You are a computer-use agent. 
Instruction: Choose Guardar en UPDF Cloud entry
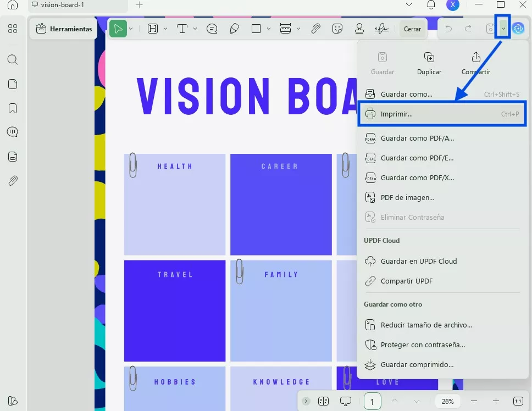point(442,261)
